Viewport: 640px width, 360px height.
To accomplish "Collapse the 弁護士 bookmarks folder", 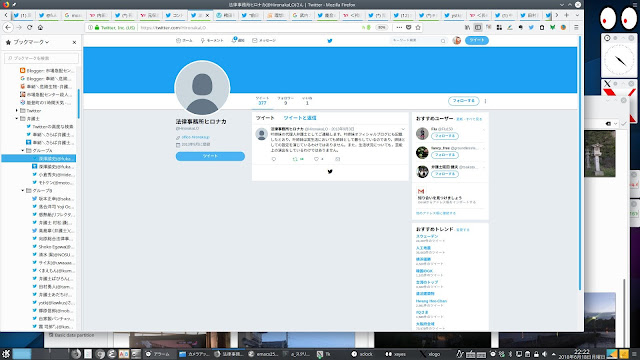I will click(17, 119).
